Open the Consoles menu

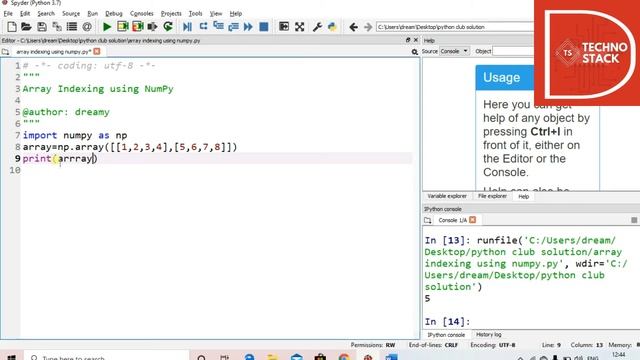(142, 13)
